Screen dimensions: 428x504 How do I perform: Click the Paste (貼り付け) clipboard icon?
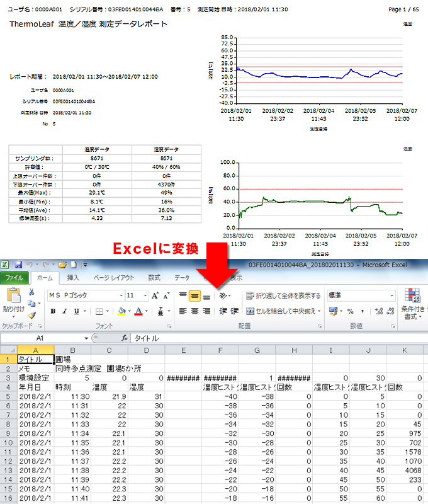click(x=14, y=298)
